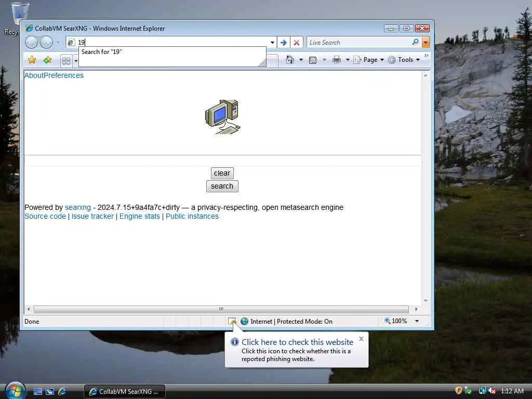The width and height of the screenshot is (532, 399).
Task: Open the Page menu
Action: pyautogui.click(x=368, y=60)
